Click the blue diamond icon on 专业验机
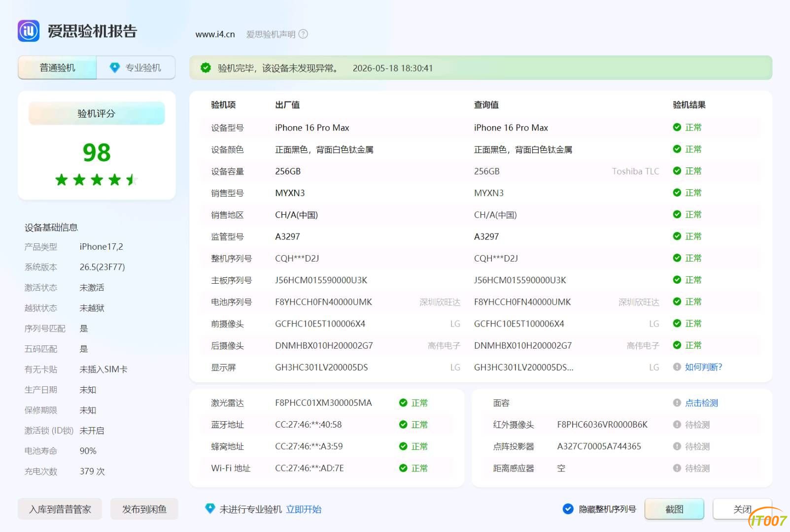 click(115, 67)
